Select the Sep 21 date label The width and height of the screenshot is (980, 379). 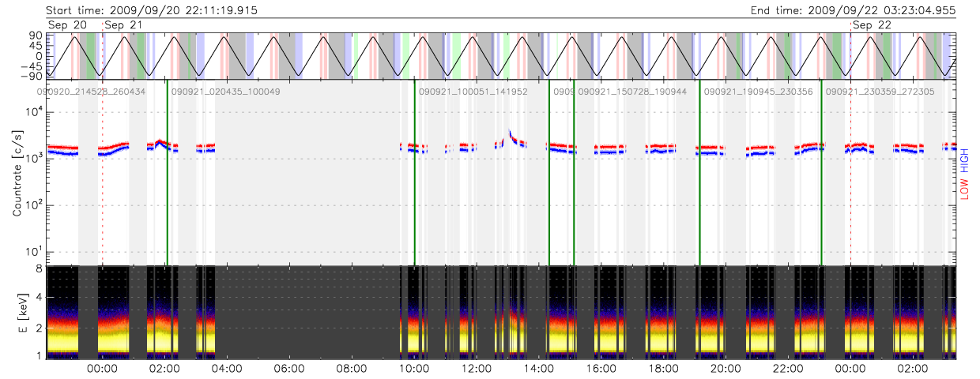coord(125,26)
